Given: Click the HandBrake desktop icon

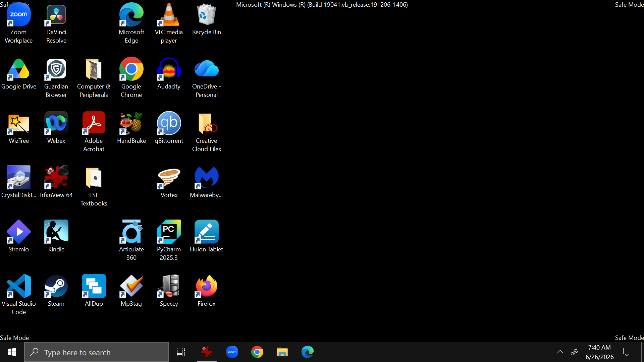Looking at the screenshot, I should point(131,128).
